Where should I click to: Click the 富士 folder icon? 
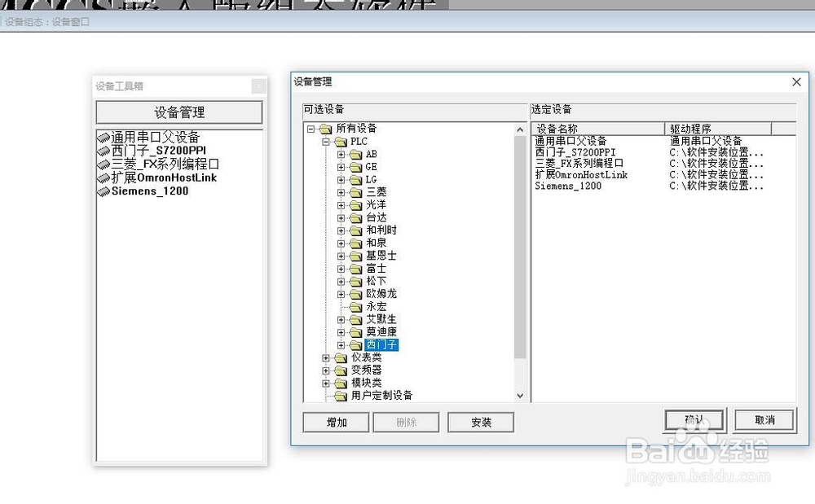point(356,269)
